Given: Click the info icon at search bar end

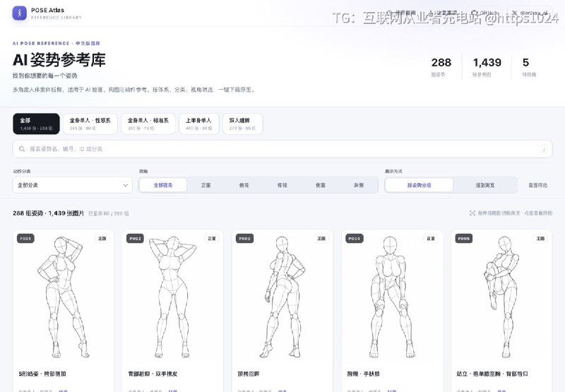Looking at the screenshot, I should [544, 149].
